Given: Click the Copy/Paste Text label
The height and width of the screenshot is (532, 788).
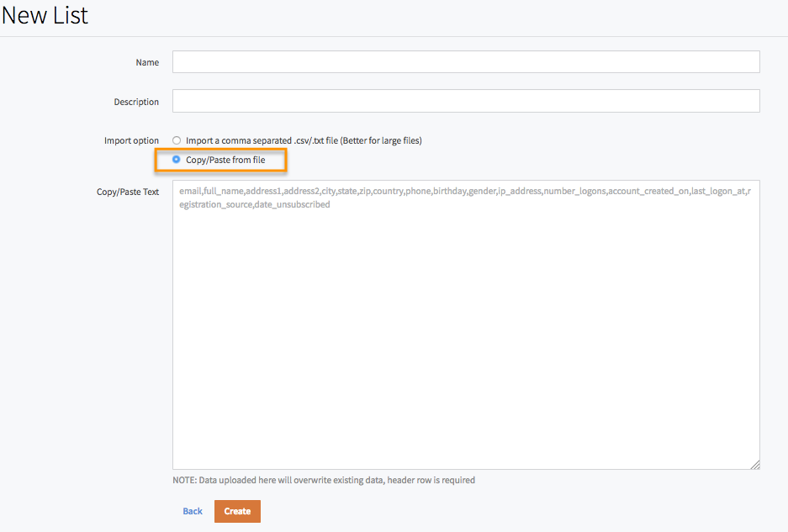Looking at the screenshot, I should 128,192.
